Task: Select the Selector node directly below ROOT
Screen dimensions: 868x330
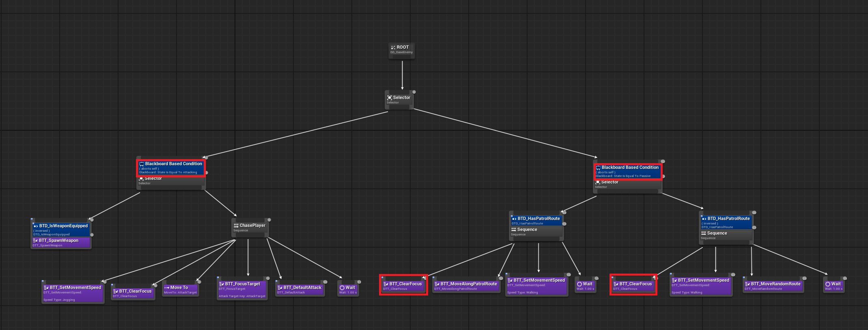Action: point(399,99)
